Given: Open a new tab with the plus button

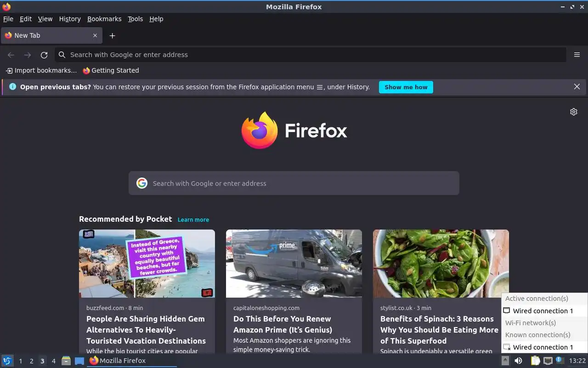Looking at the screenshot, I should [112, 35].
